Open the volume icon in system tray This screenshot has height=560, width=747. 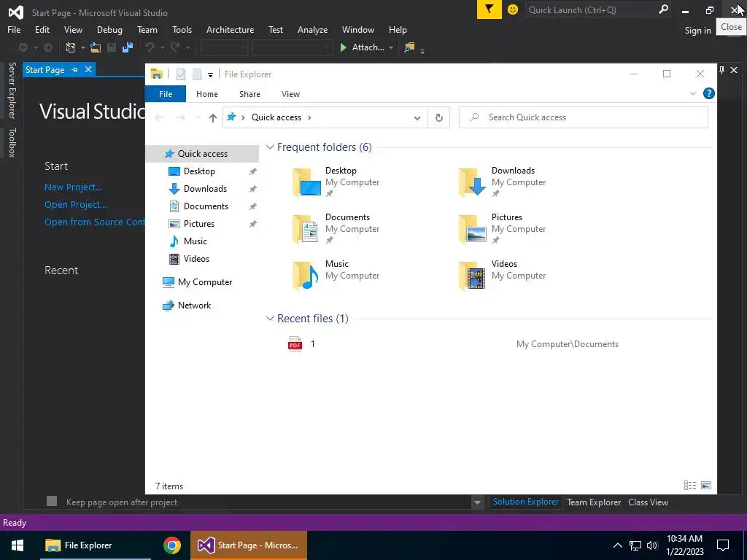652,545
